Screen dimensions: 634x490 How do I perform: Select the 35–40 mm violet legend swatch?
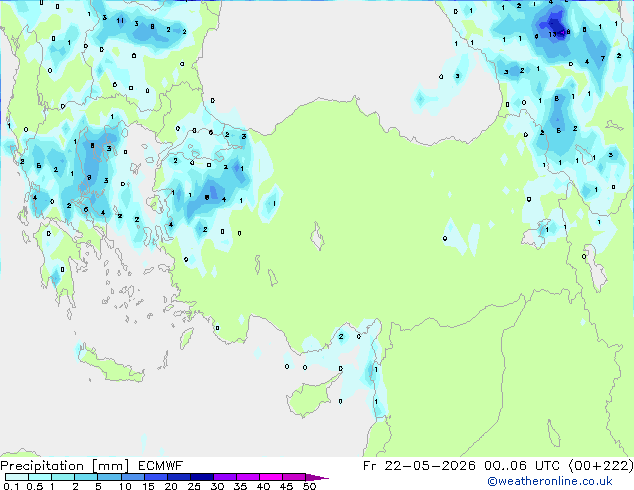point(248,477)
